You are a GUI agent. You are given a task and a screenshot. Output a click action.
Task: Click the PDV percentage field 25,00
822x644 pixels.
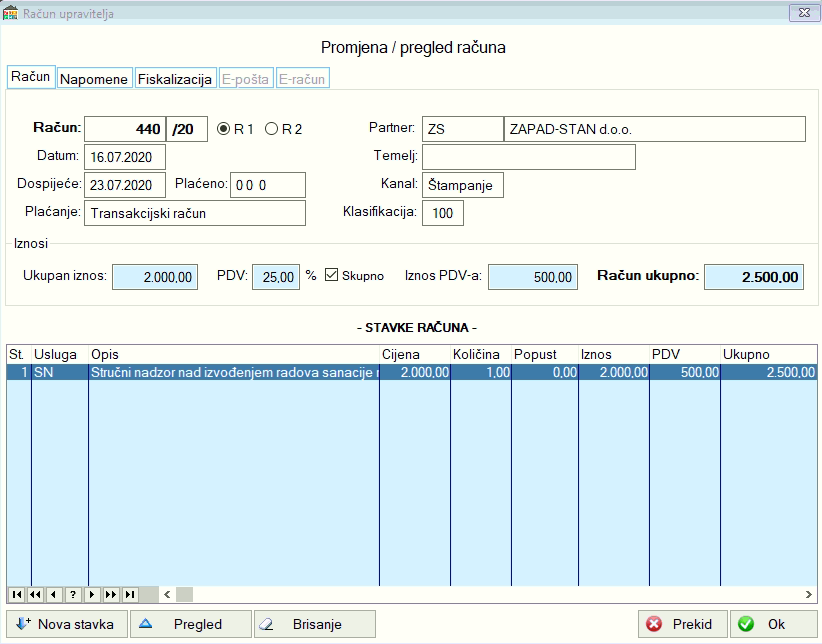tap(276, 277)
